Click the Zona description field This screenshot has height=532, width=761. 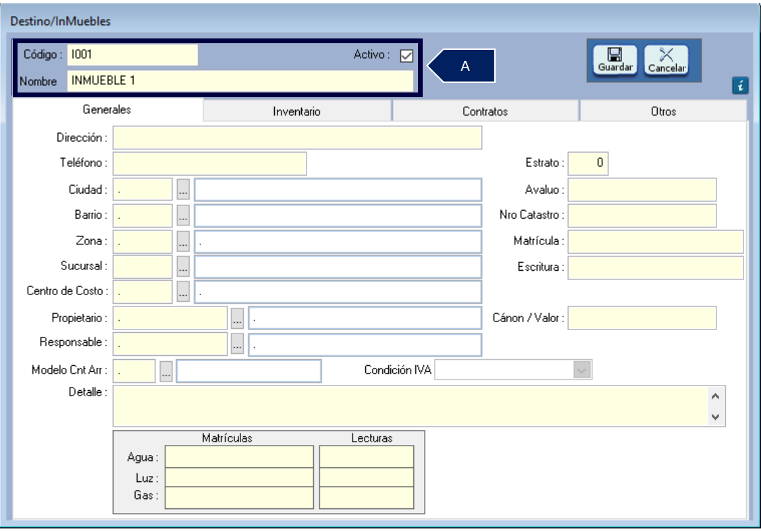pyautogui.click(x=338, y=241)
